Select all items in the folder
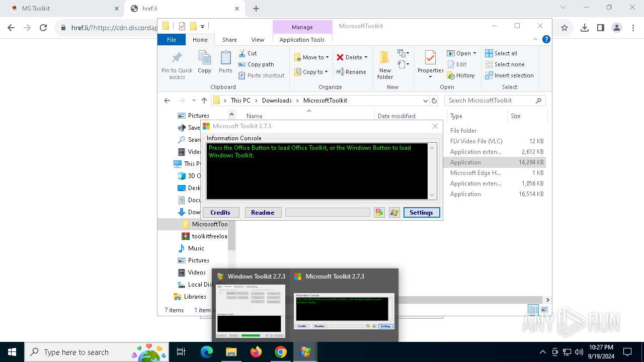 501,53
